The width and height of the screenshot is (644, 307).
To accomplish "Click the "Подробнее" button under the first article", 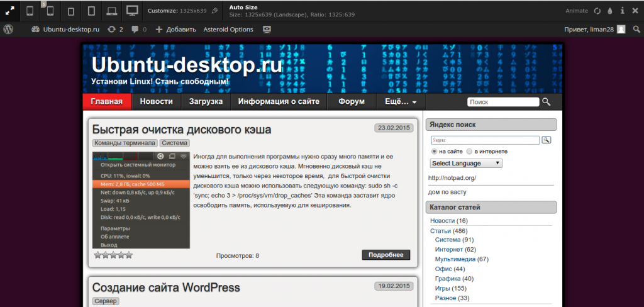I will click(x=386, y=255).
